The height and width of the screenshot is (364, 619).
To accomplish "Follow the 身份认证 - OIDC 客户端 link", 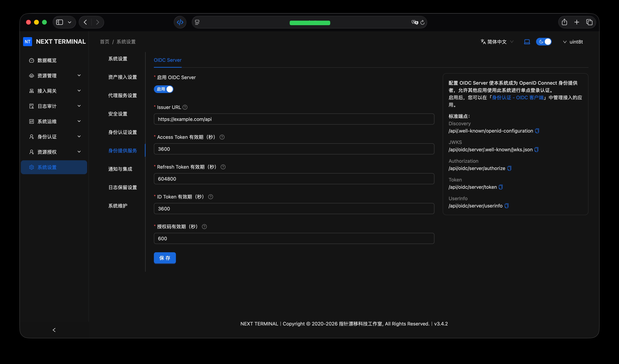I will pos(518,98).
